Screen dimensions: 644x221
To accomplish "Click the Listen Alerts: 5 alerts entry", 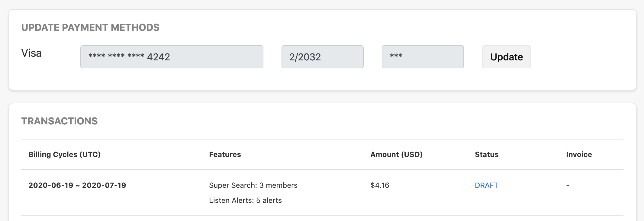I will coord(245,200).
